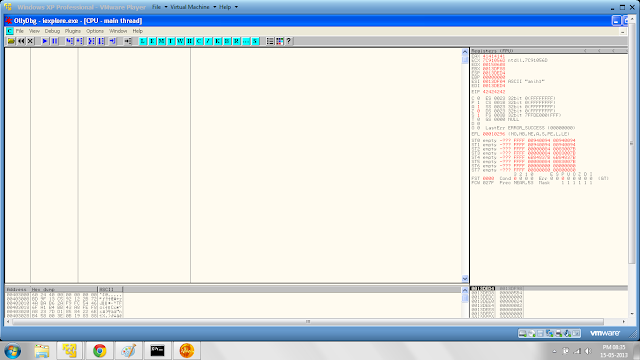Click the ASCII column header in dump
The height and width of the screenshot is (360, 640).
tap(110, 289)
